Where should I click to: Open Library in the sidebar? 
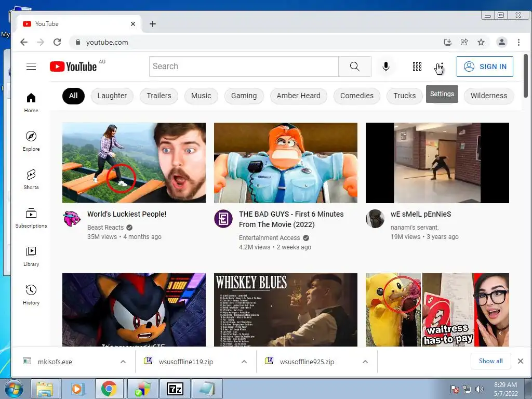pyautogui.click(x=31, y=256)
